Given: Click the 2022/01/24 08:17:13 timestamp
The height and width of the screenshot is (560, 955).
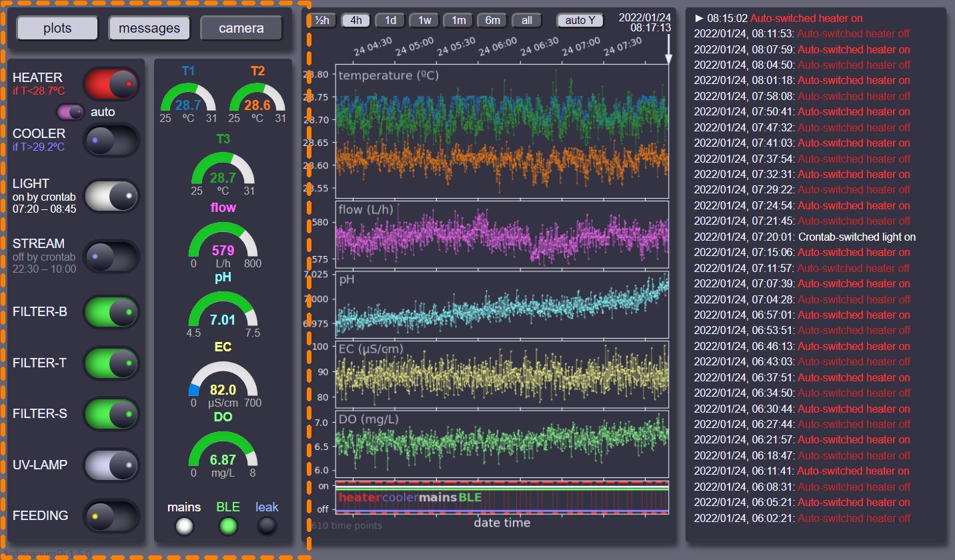Looking at the screenshot, I should point(645,22).
